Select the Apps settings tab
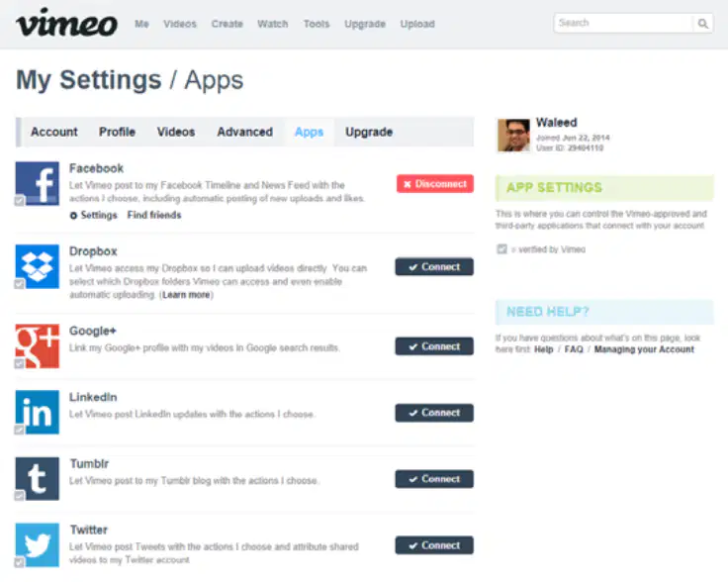The image size is (728, 582). pyautogui.click(x=309, y=132)
